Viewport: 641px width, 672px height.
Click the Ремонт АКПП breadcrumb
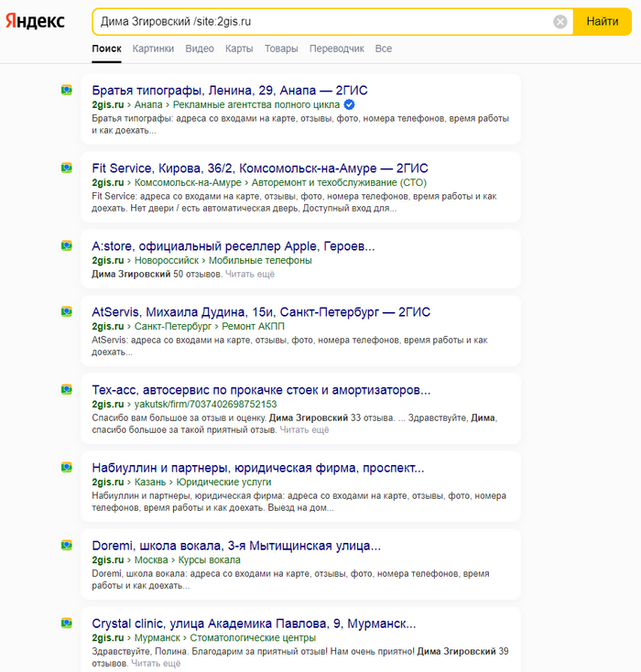[x=253, y=327]
